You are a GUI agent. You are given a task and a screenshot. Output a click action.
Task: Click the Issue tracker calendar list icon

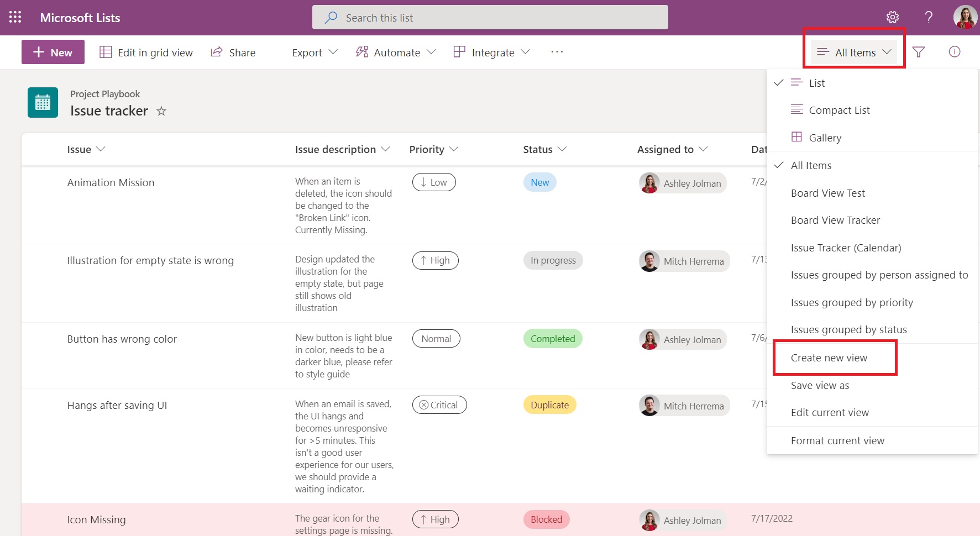[x=43, y=102]
